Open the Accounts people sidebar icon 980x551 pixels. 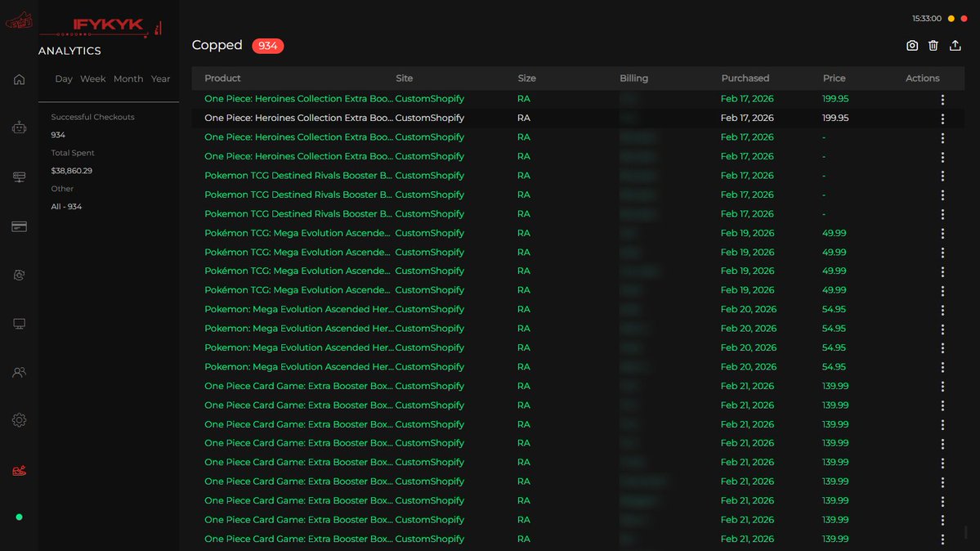(19, 372)
